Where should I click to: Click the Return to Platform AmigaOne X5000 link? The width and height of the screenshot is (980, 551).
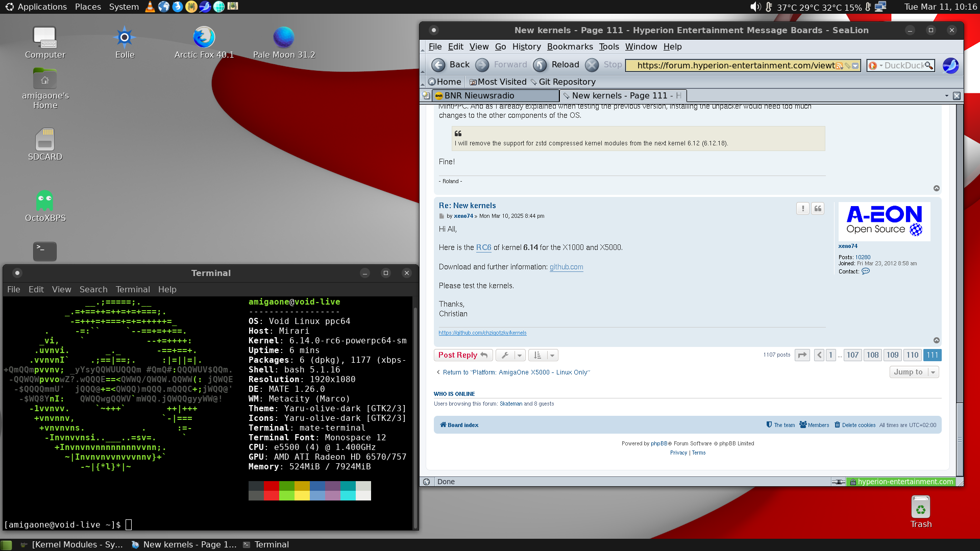tap(513, 372)
